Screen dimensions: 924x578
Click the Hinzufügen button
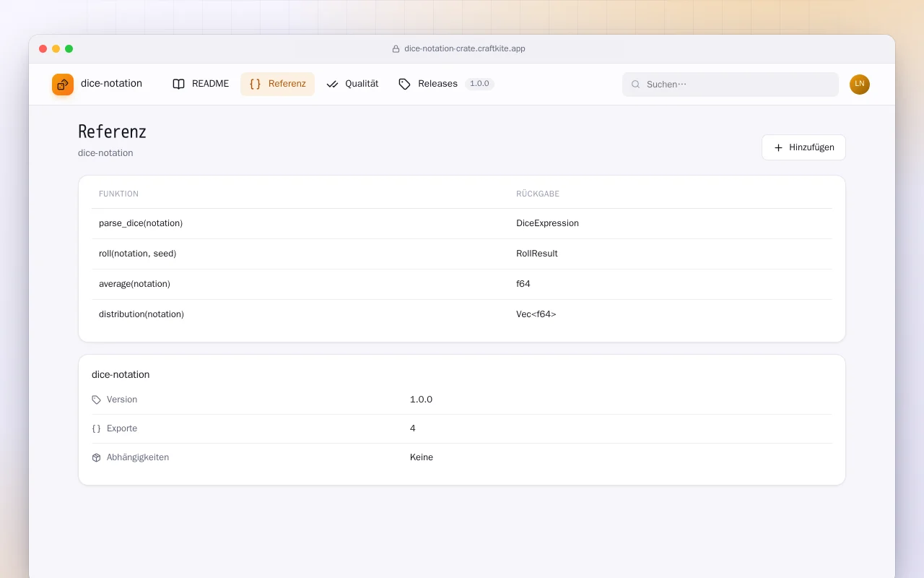(x=803, y=147)
